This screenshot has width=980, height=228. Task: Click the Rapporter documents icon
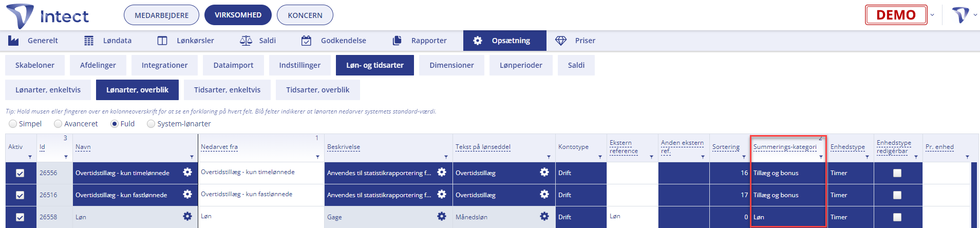(x=397, y=41)
